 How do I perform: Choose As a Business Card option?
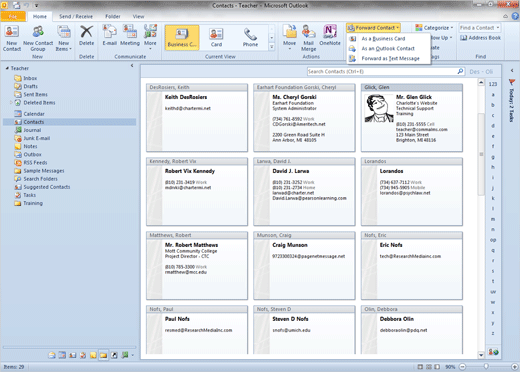[383, 39]
